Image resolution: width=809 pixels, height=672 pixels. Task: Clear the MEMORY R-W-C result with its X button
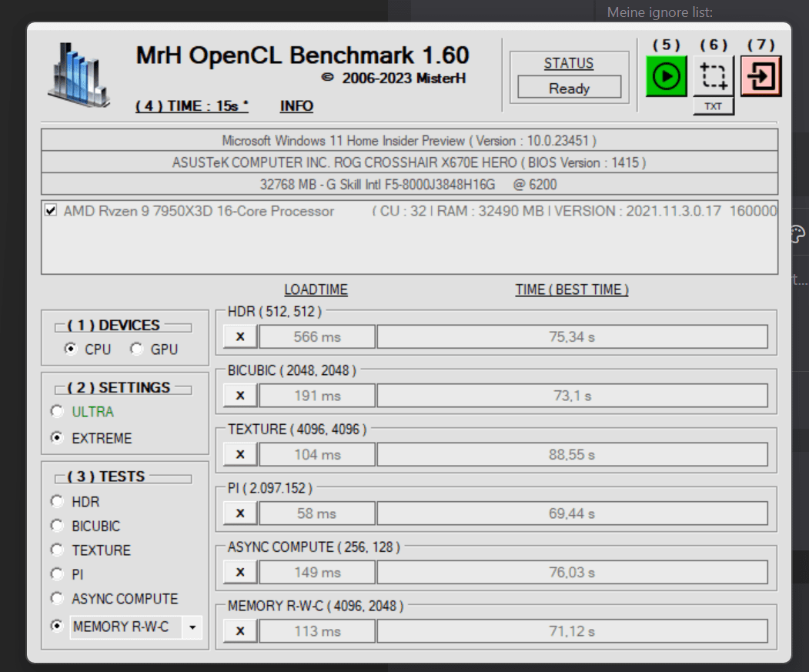click(x=240, y=630)
